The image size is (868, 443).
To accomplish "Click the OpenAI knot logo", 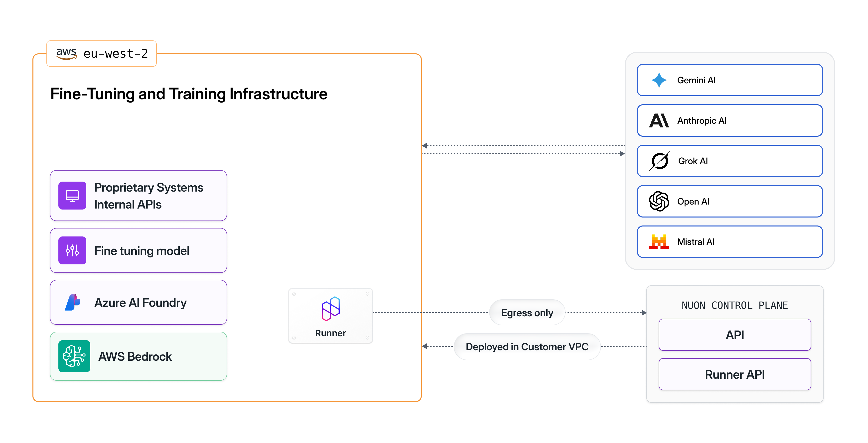I will (x=659, y=202).
